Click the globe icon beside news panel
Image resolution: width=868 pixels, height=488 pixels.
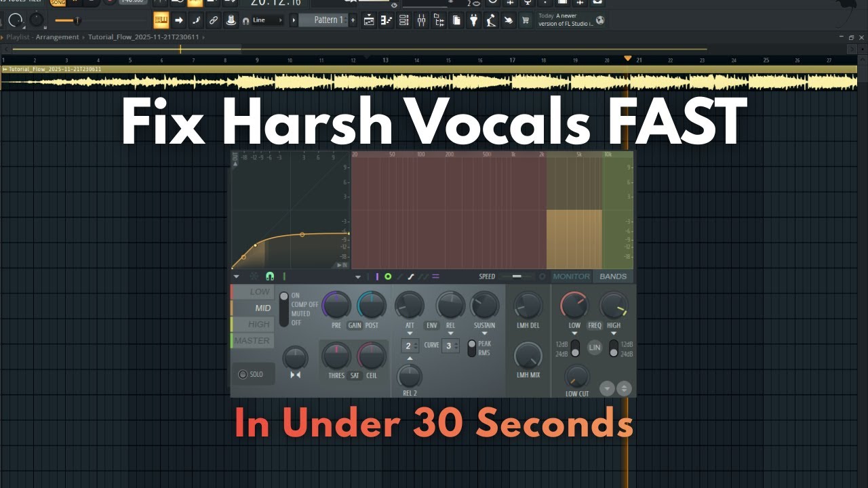(600, 20)
